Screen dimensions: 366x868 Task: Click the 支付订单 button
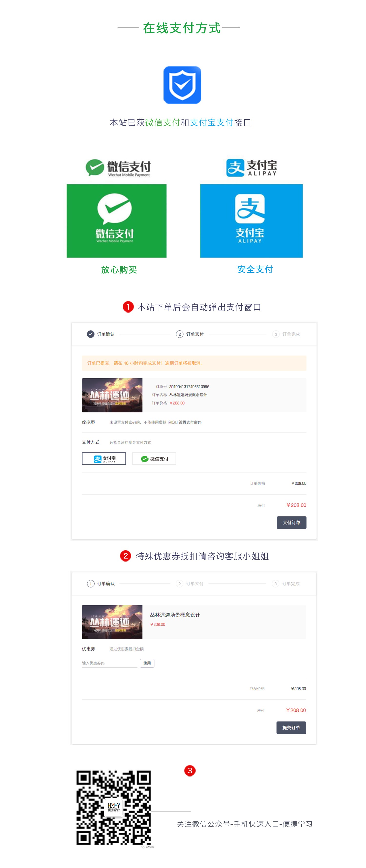(x=292, y=523)
